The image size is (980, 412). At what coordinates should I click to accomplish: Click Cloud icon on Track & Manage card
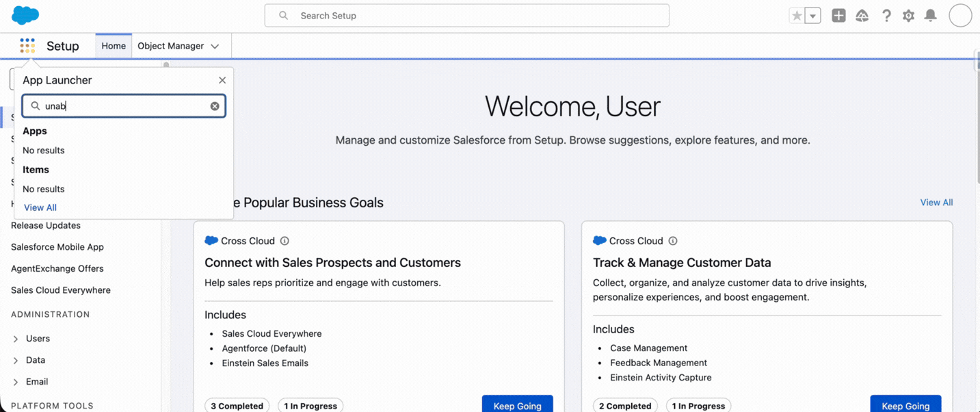click(600, 241)
